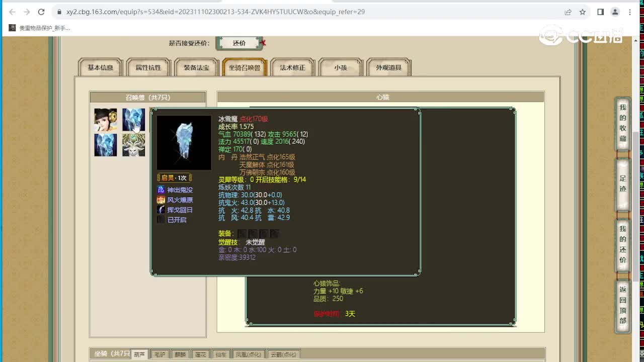The height and width of the screenshot is (362, 644).
Task: Select the 莲花 mount tab
Action: click(x=200, y=354)
